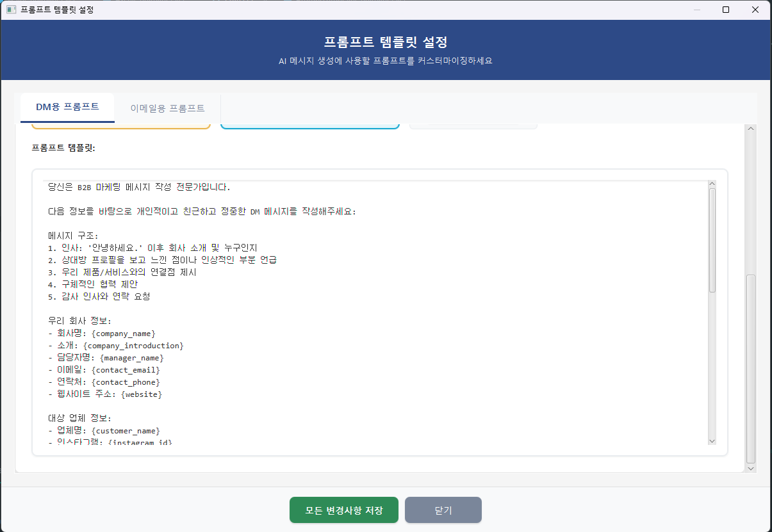Image resolution: width=772 pixels, height=532 pixels.
Task: Close the window with the X icon
Action: (756, 10)
